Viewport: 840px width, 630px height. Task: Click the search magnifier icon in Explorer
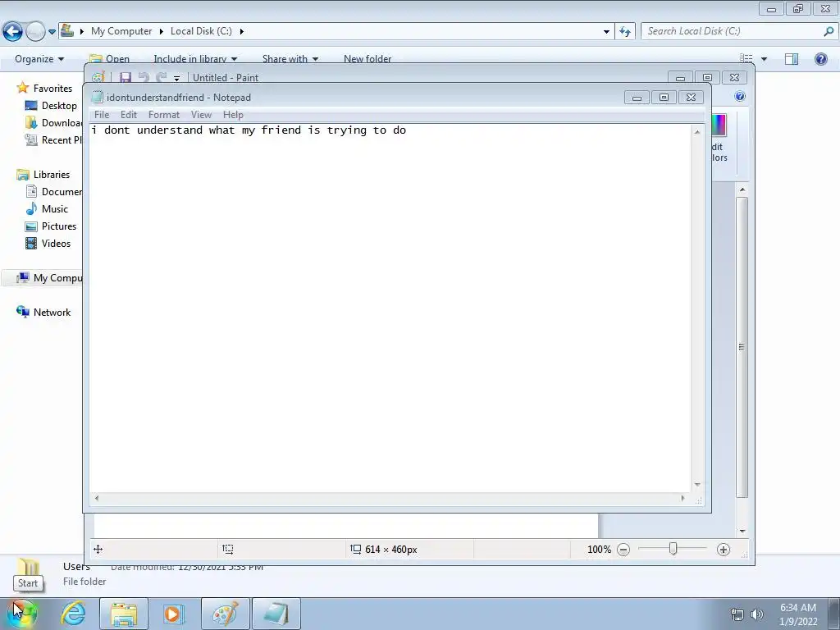tap(829, 31)
